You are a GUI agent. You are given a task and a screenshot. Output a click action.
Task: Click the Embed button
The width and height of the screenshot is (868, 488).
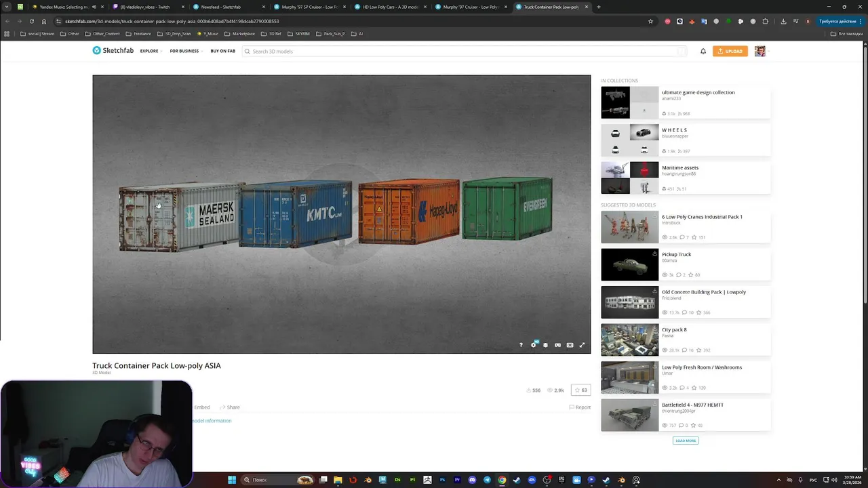point(201,407)
